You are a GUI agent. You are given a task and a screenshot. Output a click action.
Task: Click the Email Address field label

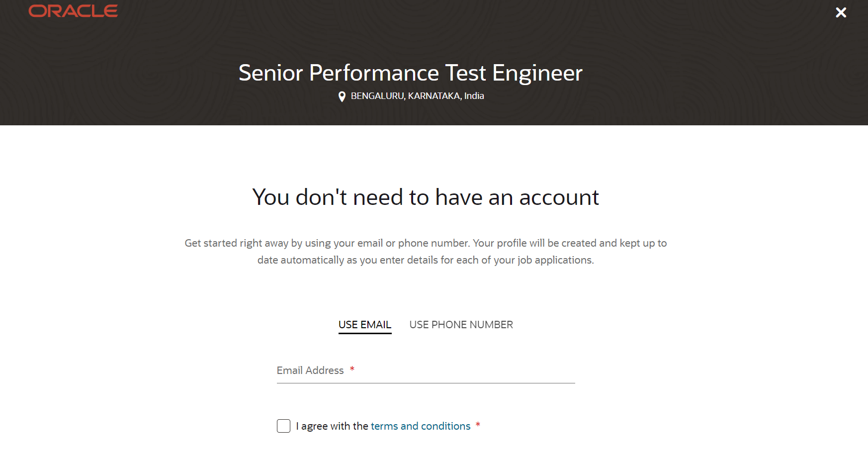pos(310,370)
